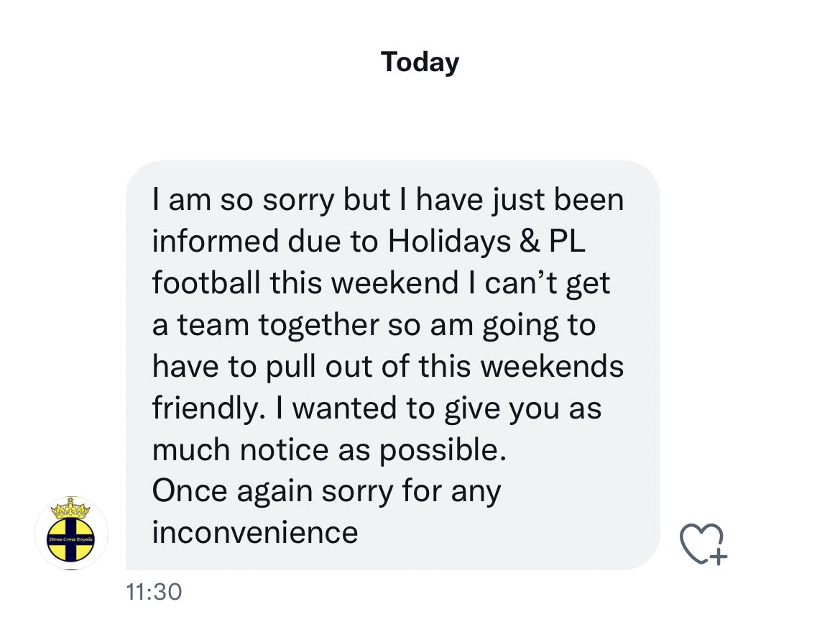Click the word "inconvenience"
This screenshot has width=840, height=617.
coord(255,533)
